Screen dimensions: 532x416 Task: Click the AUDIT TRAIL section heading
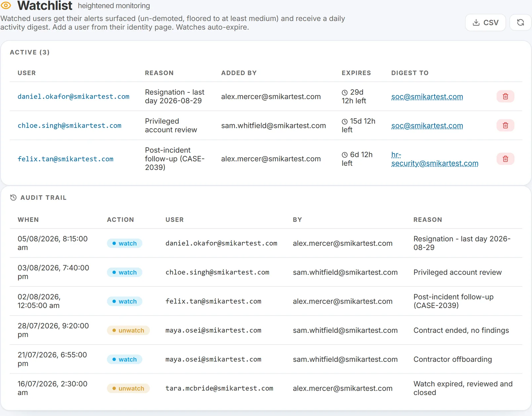(44, 198)
